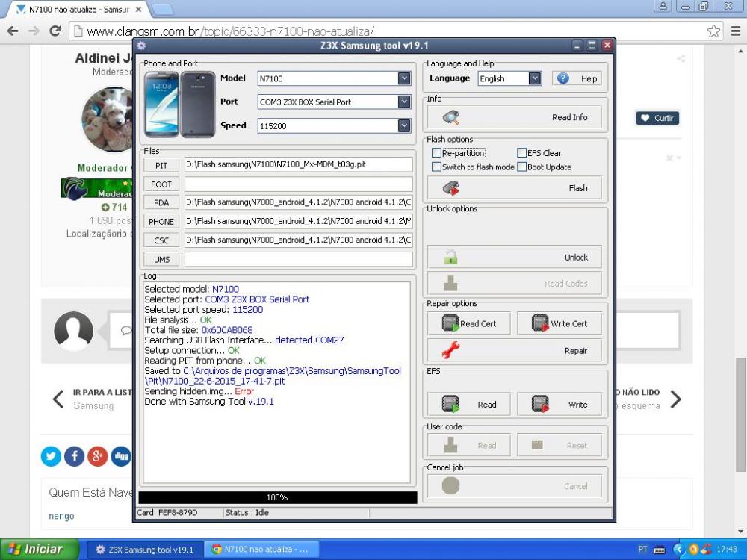747x560 pixels.
Task: Click the PIT file button
Action: pyautogui.click(x=161, y=165)
